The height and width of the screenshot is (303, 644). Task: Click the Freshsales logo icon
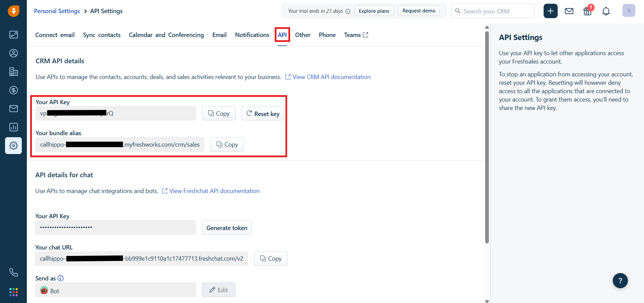(13, 11)
